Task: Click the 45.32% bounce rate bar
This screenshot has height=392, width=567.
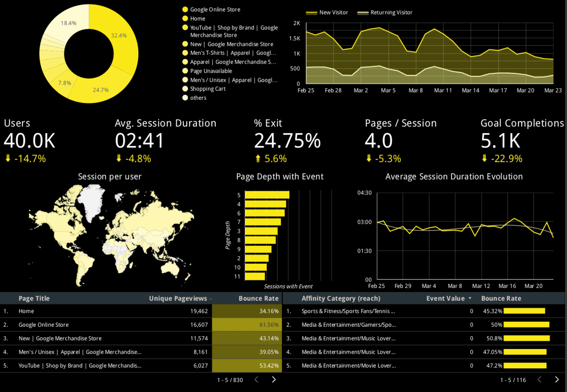Action: [x=524, y=311]
